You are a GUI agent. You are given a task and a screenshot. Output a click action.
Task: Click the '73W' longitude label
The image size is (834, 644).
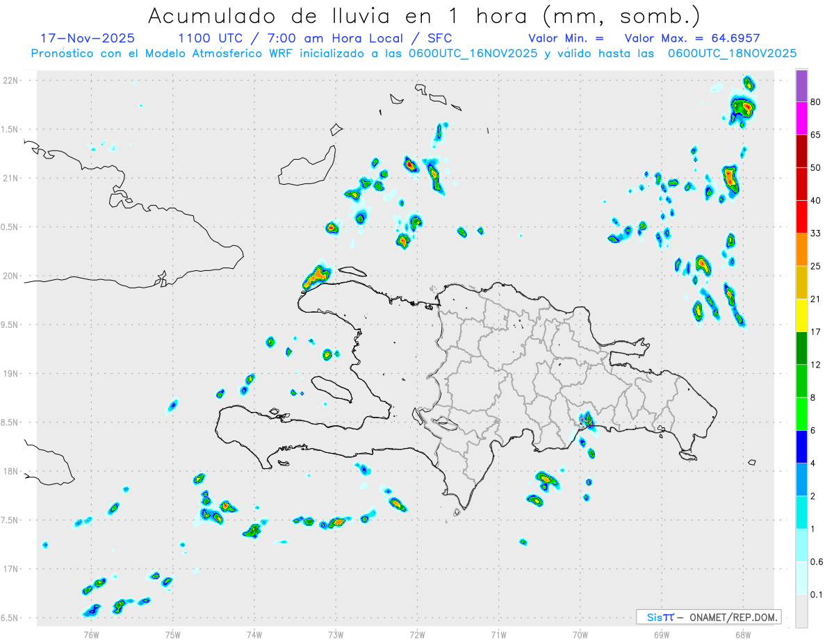[x=336, y=634]
